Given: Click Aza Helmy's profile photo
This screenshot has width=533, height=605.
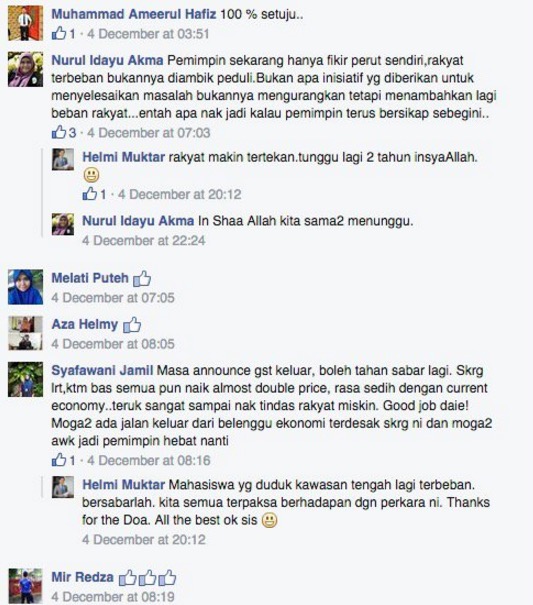Looking at the screenshot, I should coord(25,333).
